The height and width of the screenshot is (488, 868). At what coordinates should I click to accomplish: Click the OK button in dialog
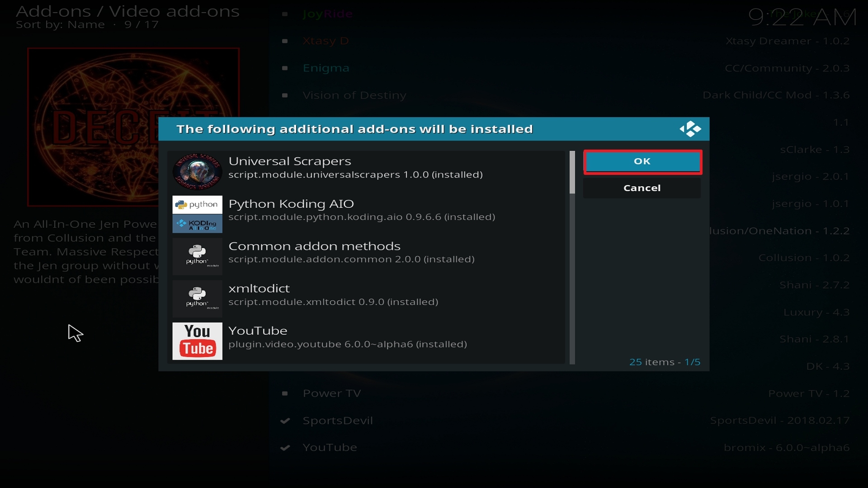point(642,162)
